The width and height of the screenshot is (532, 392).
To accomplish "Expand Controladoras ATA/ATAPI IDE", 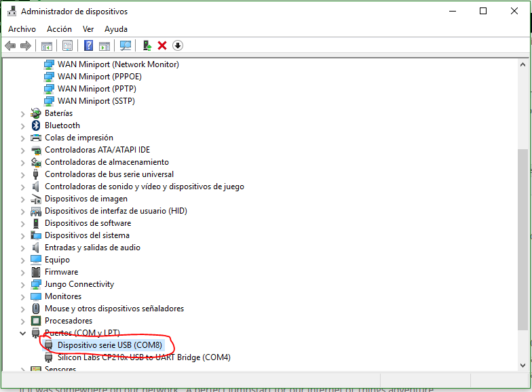I will click(x=22, y=151).
